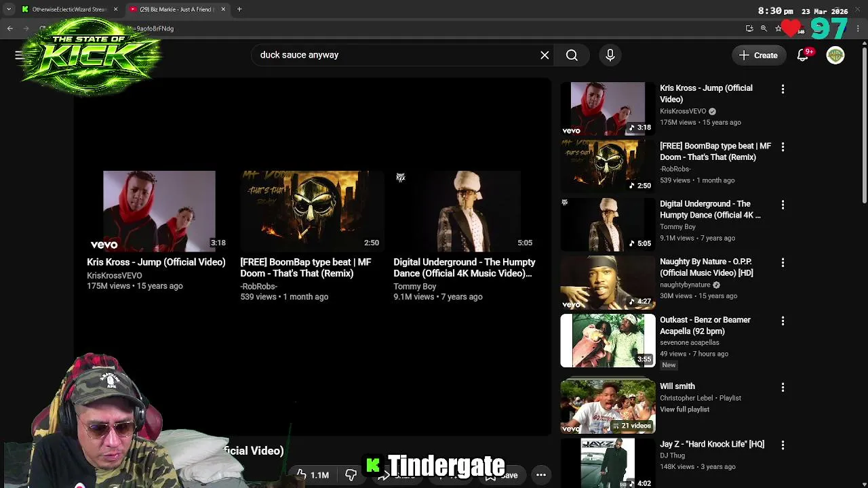868x488 pixels.
Task: Open DJ Thug channel name in sidebar
Action: pyautogui.click(x=673, y=456)
